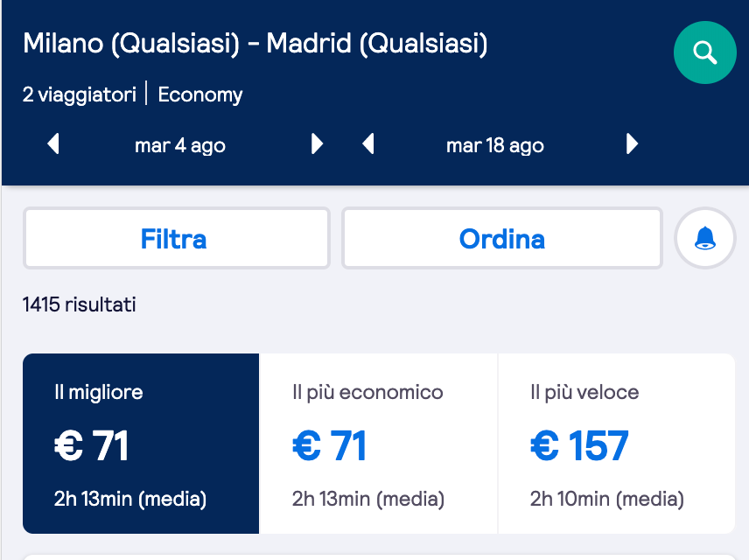Tap the € 157 fastest price

point(579,445)
